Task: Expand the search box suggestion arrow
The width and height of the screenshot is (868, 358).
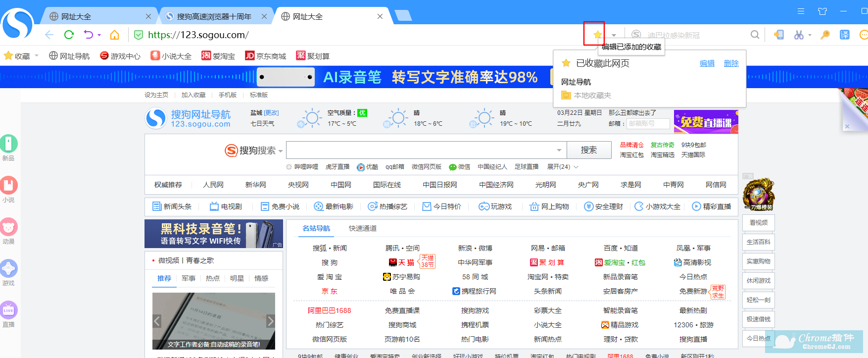Action: click(559, 150)
